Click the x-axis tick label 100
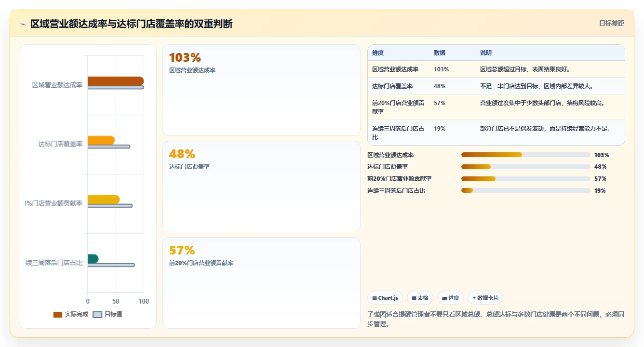The height and width of the screenshot is (347, 644). pos(144,301)
